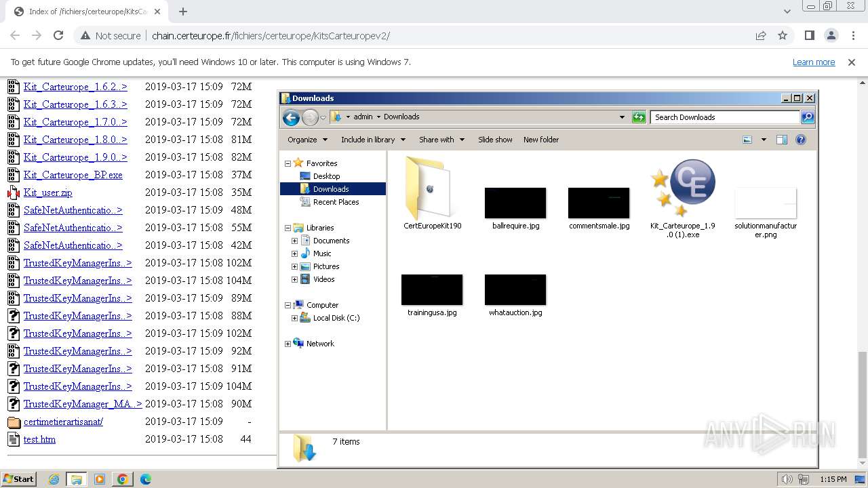Select Downloads in navigation pane
Image resolution: width=868 pixels, height=488 pixels.
pos(331,189)
